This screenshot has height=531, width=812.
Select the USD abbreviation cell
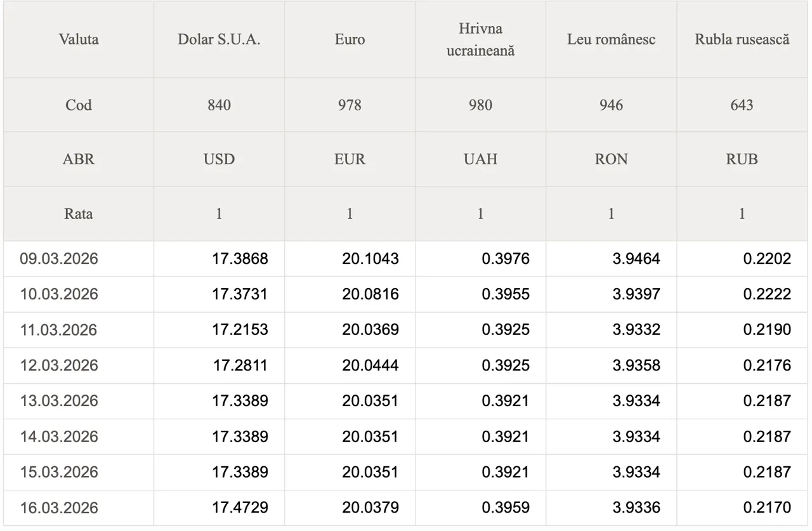219,159
